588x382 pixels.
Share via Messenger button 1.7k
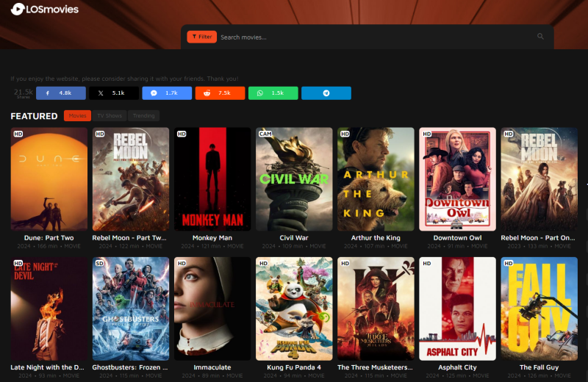pos(167,93)
